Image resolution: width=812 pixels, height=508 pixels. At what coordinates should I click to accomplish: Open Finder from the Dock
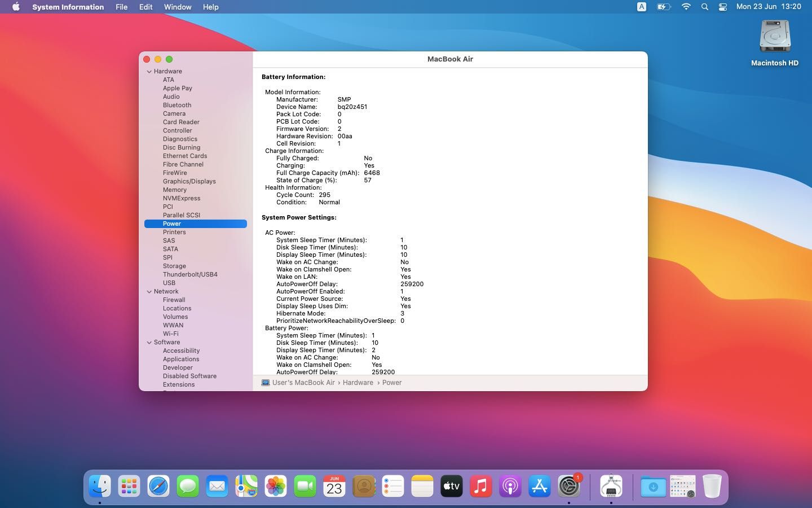click(100, 486)
